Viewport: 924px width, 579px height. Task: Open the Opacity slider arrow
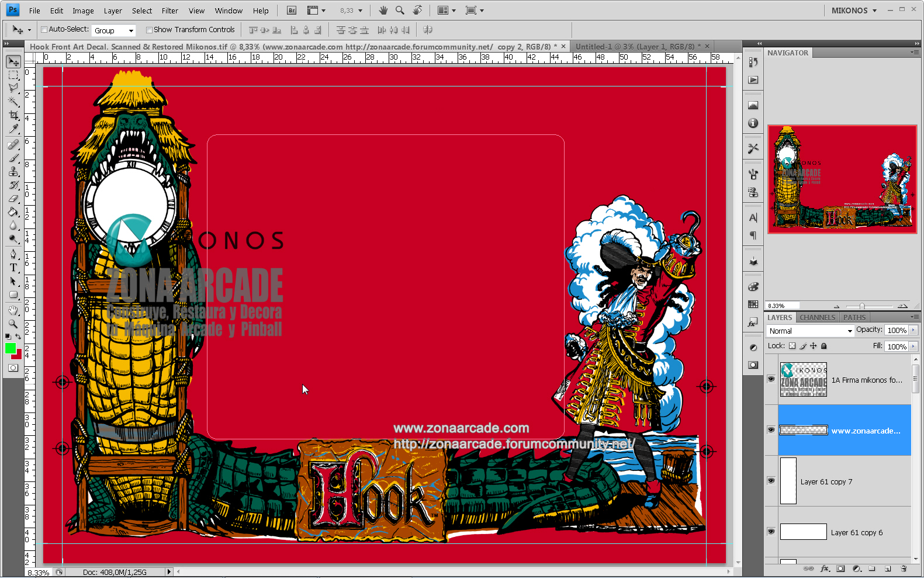(913, 330)
